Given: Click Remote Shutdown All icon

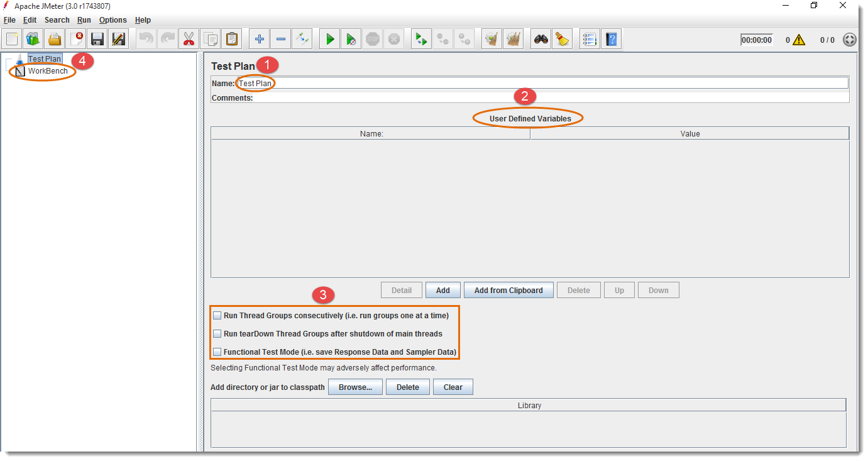Looking at the screenshot, I should (x=464, y=39).
